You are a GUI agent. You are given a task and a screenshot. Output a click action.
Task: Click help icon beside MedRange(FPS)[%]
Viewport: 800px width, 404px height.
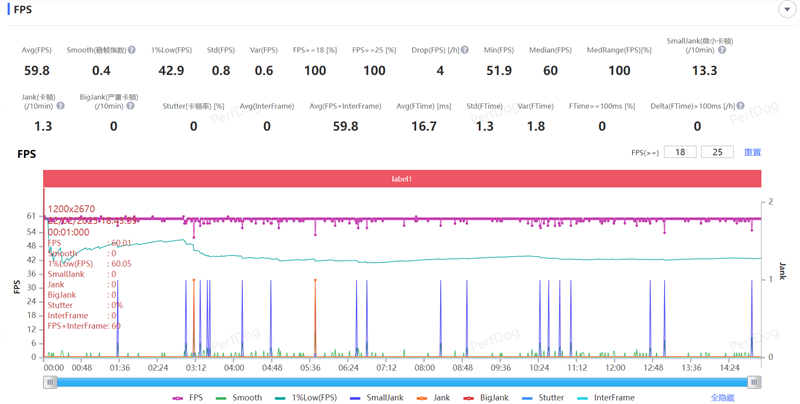tap(657, 50)
